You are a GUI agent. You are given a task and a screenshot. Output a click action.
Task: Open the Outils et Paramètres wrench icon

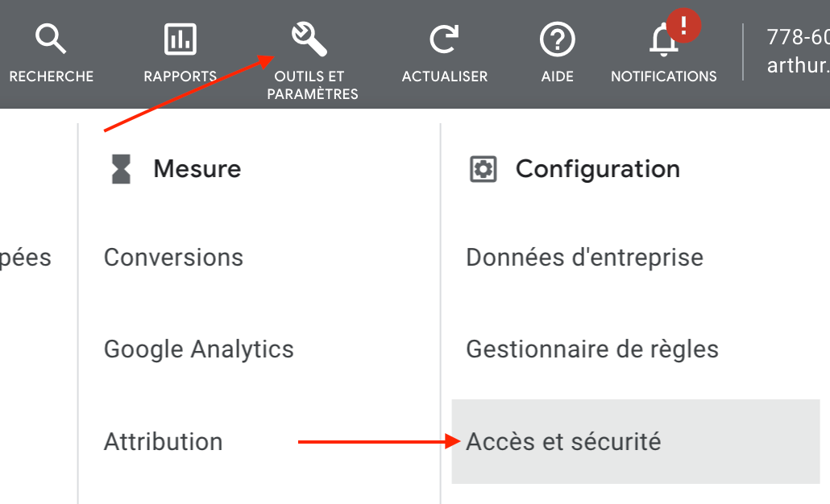coord(310,39)
